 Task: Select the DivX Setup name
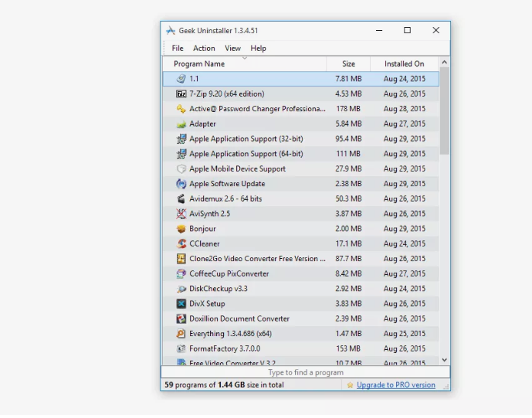[207, 304]
